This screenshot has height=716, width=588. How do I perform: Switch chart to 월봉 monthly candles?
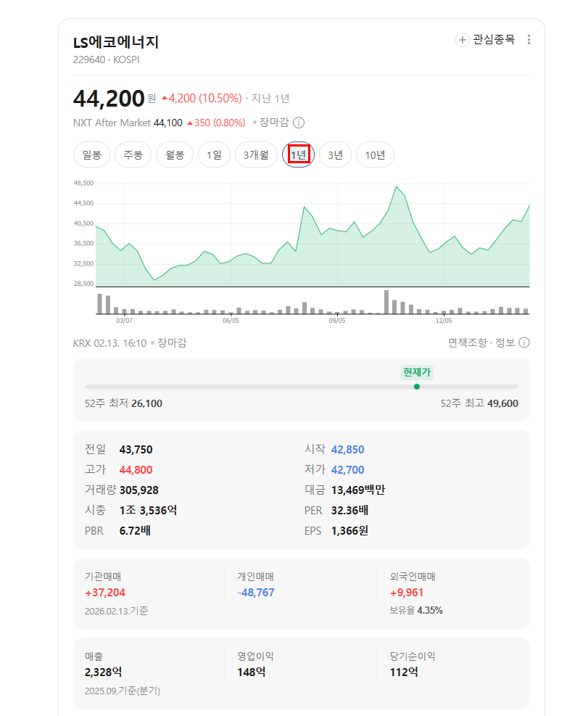pyautogui.click(x=175, y=155)
